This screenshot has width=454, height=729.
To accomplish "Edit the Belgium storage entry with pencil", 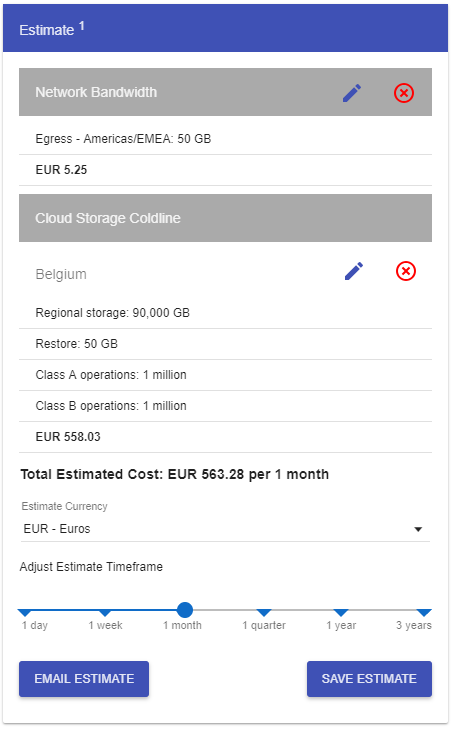I will pyautogui.click(x=354, y=271).
